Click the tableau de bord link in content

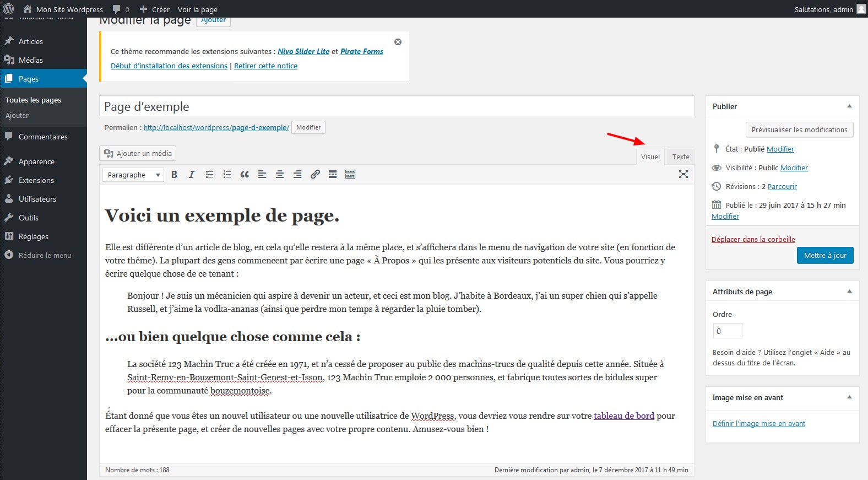click(x=624, y=416)
